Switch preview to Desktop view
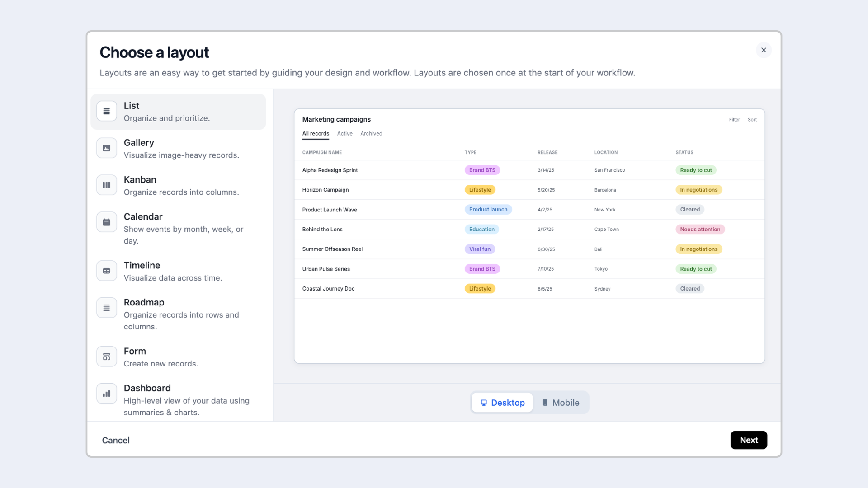Image resolution: width=868 pixels, height=488 pixels. pyautogui.click(x=502, y=403)
